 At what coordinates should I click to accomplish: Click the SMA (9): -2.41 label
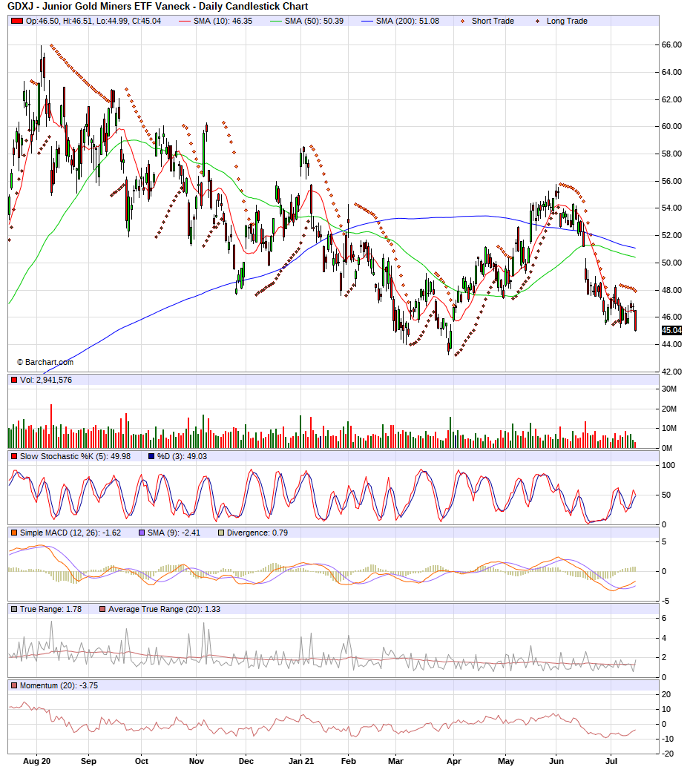[174, 533]
